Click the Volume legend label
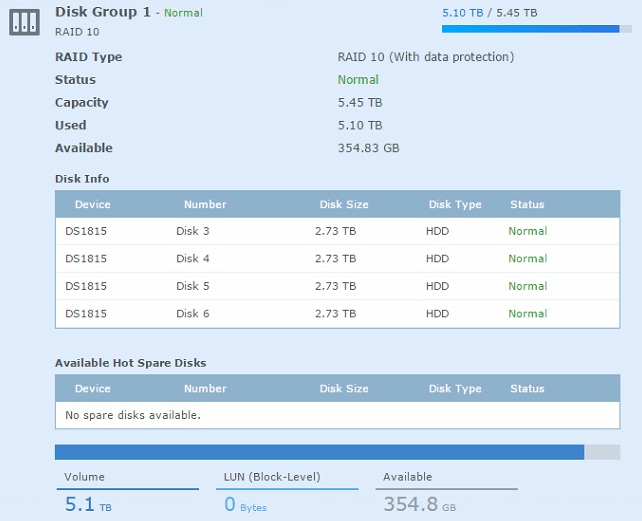Image resolution: width=642 pixels, height=521 pixels. click(x=84, y=477)
